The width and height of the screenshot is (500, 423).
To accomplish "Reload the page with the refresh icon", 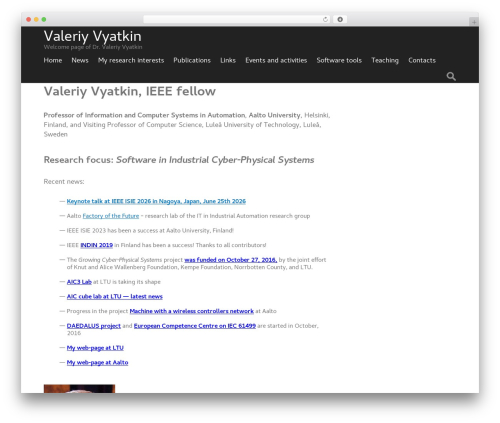I will click(325, 19).
